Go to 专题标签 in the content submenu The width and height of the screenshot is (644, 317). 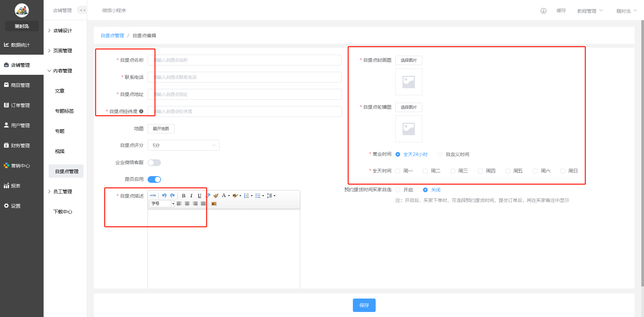tap(64, 111)
